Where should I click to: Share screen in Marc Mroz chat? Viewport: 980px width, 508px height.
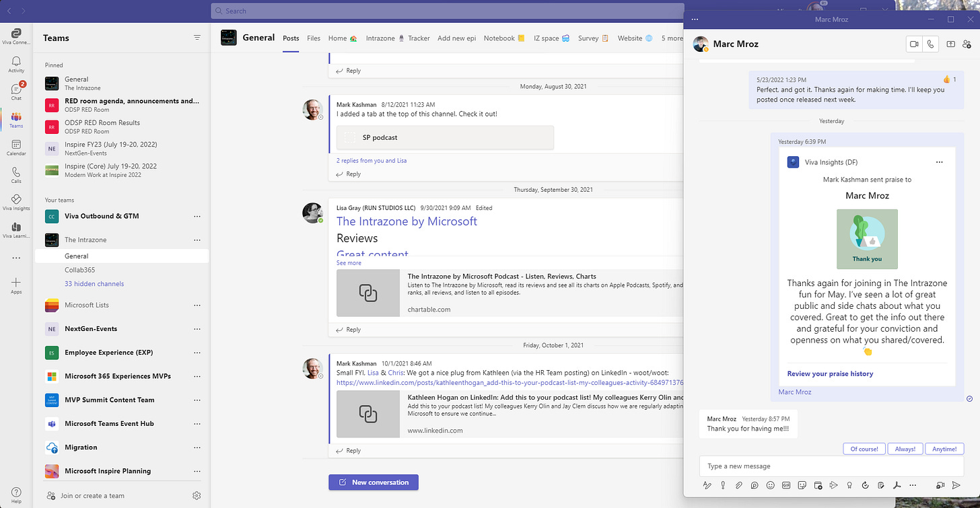950,44
